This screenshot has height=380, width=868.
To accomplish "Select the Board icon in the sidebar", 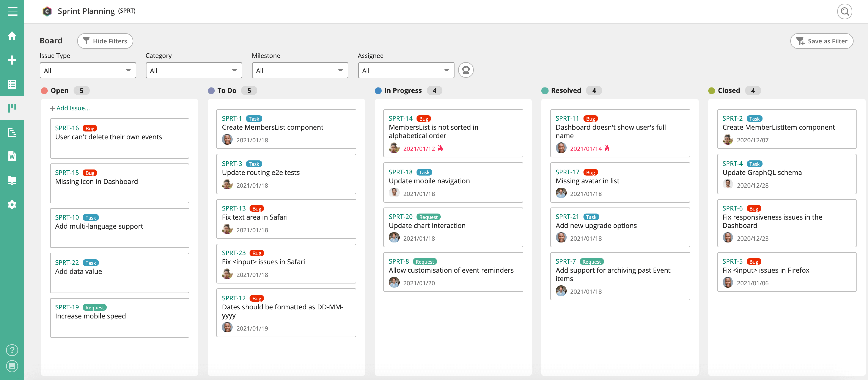I will (x=12, y=108).
